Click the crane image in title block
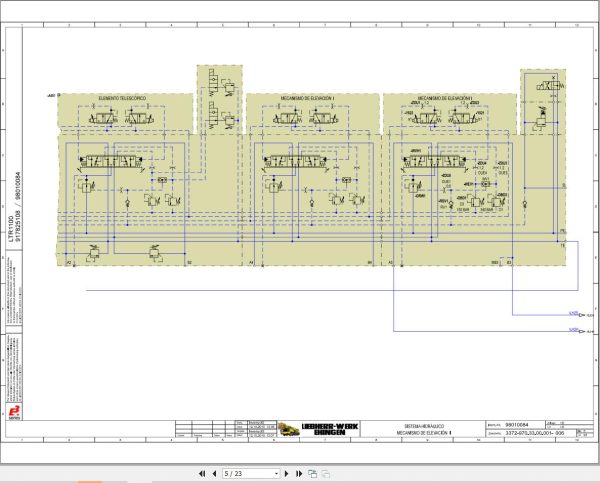This screenshot has height=483, width=600. pyautogui.click(x=289, y=429)
